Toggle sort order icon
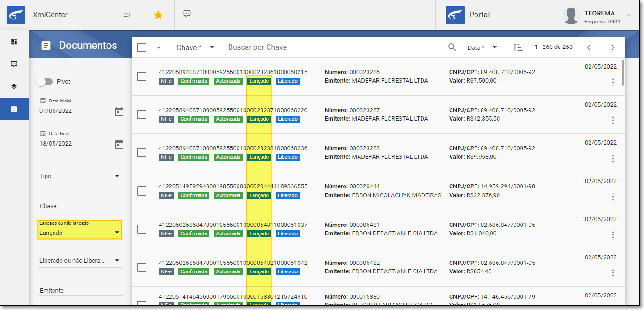 (518, 47)
